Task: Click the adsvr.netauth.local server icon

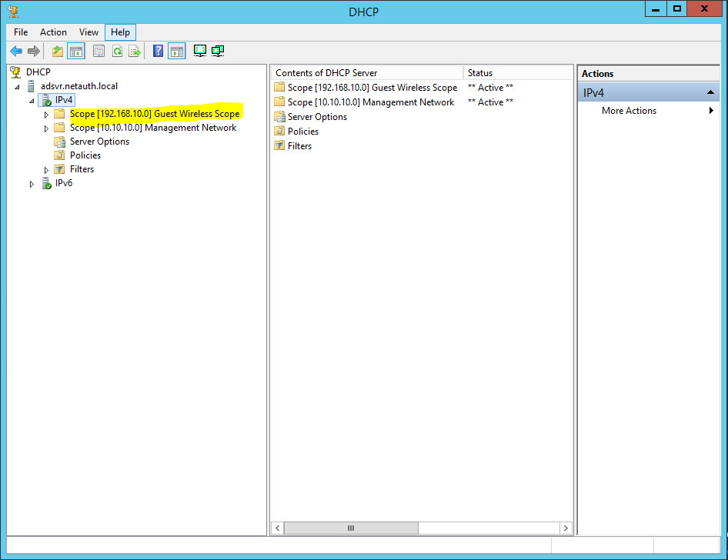Action: coord(31,86)
